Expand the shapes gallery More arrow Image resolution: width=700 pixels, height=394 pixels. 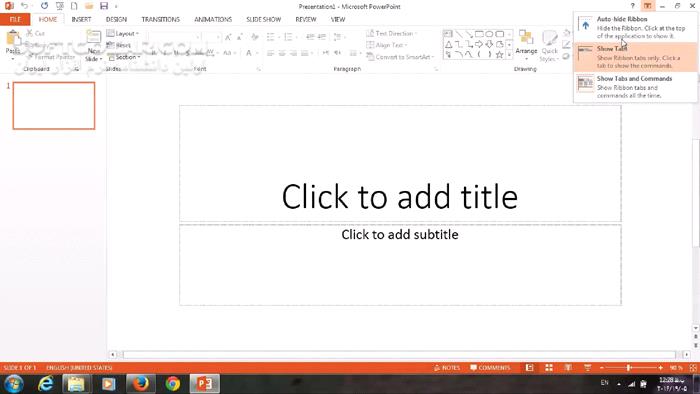[509, 54]
